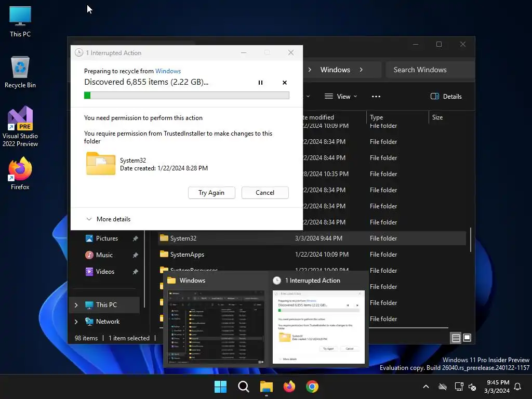Sort by the Type column header
The height and width of the screenshot is (399, 532).
[x=397, y=117]
